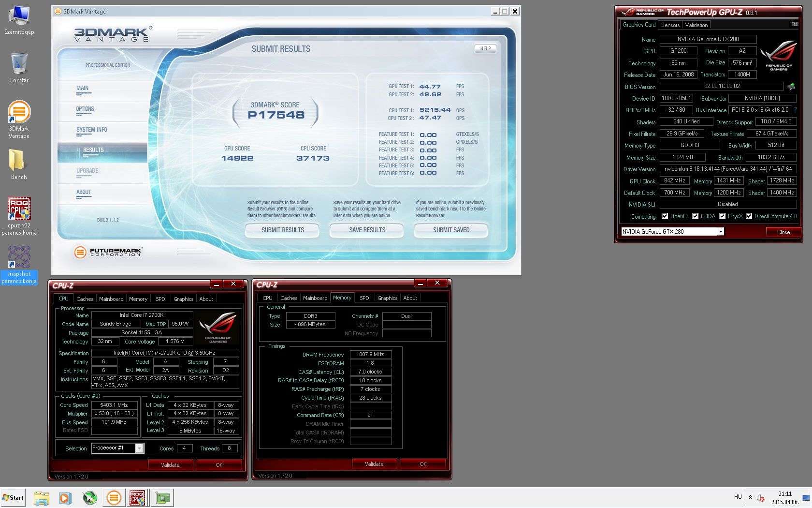Click the HELP button in 3DMark Vantage
Image resolution: width=812 pixels, height=508 pixels.
click(x=485, y=49)
